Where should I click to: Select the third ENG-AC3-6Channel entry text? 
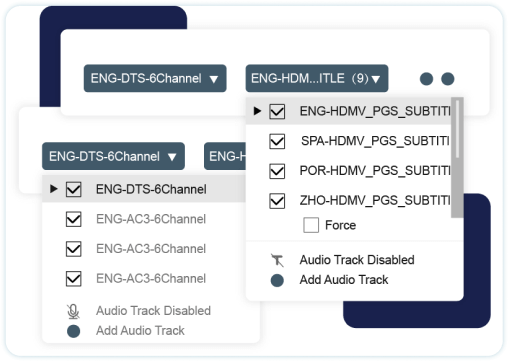151,279
